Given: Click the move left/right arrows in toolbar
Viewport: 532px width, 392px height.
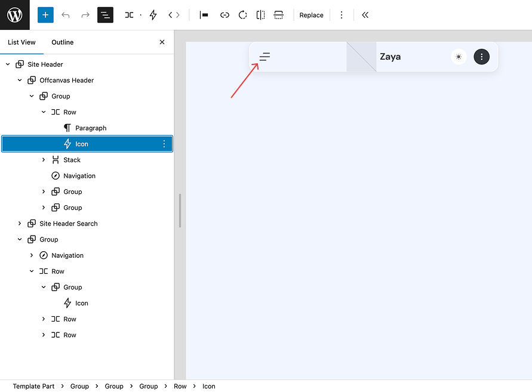Looking at the screenshot, I should click(x=174, y=15).
